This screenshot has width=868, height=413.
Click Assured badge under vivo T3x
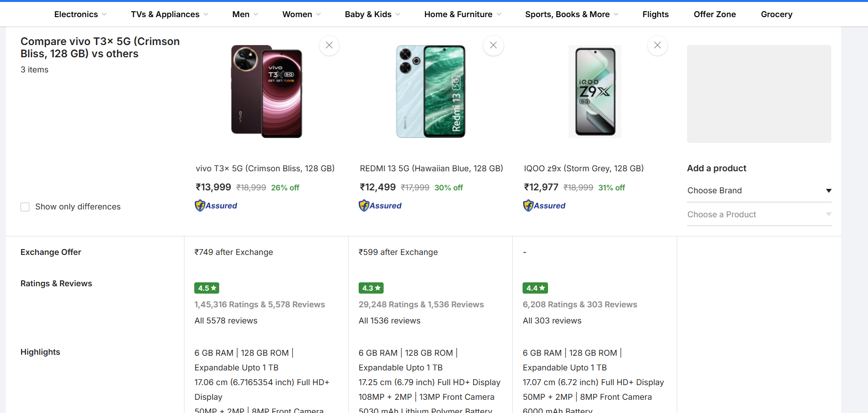(216, 206)
